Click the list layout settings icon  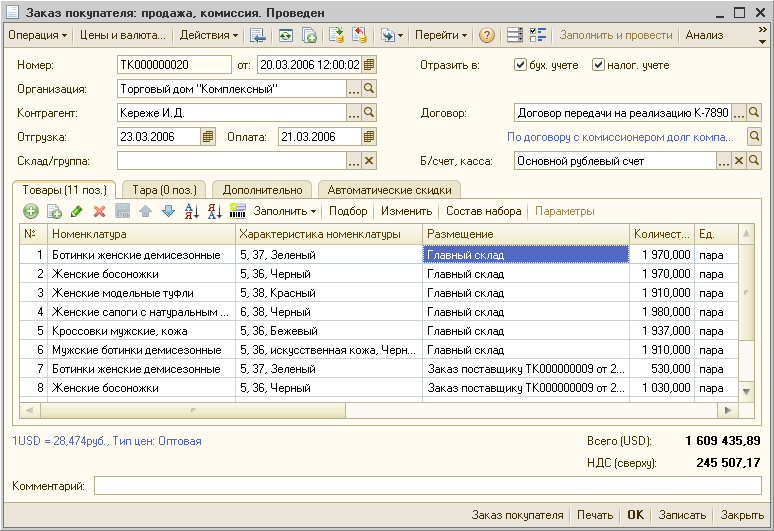point(514,35)
